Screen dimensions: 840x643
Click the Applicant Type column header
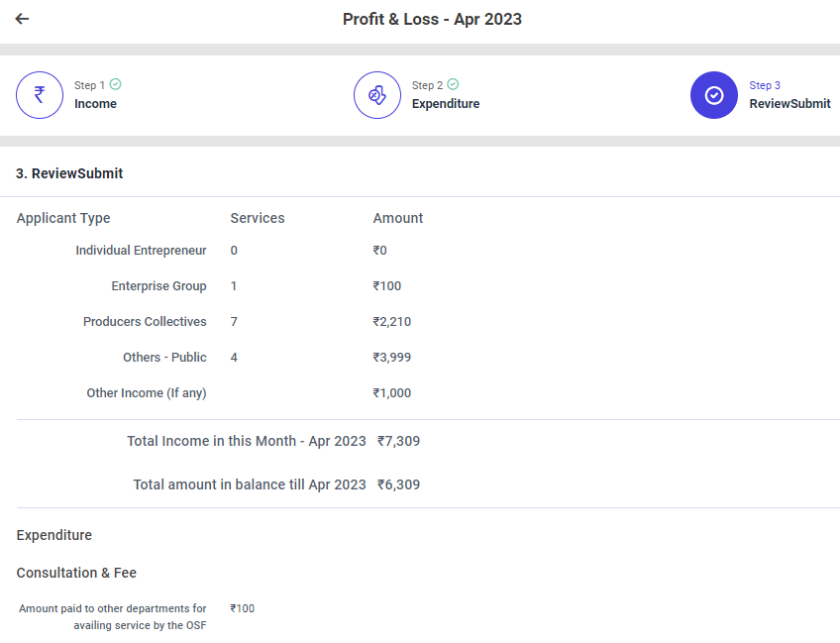coord(63,218)
